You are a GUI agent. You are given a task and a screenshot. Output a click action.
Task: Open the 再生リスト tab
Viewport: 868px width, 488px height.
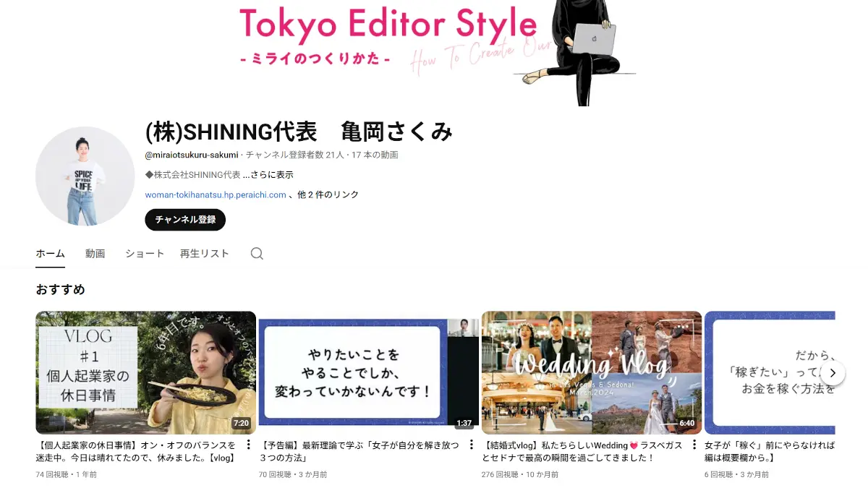[205, 254]
